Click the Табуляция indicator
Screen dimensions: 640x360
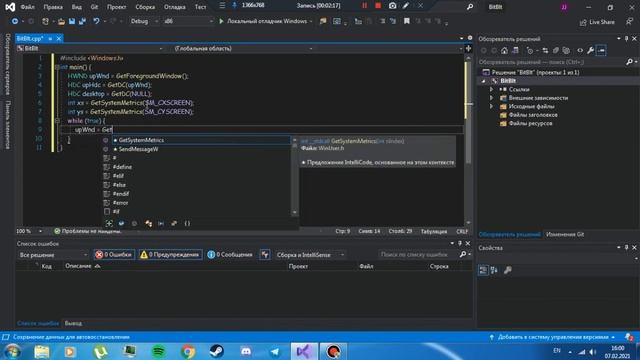pos(434,231)
